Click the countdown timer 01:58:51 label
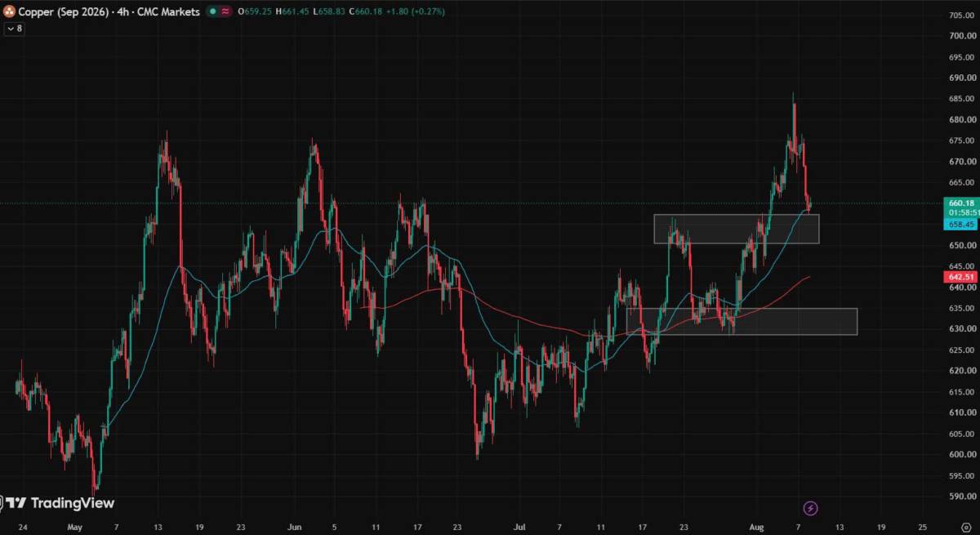 [961, 212]
